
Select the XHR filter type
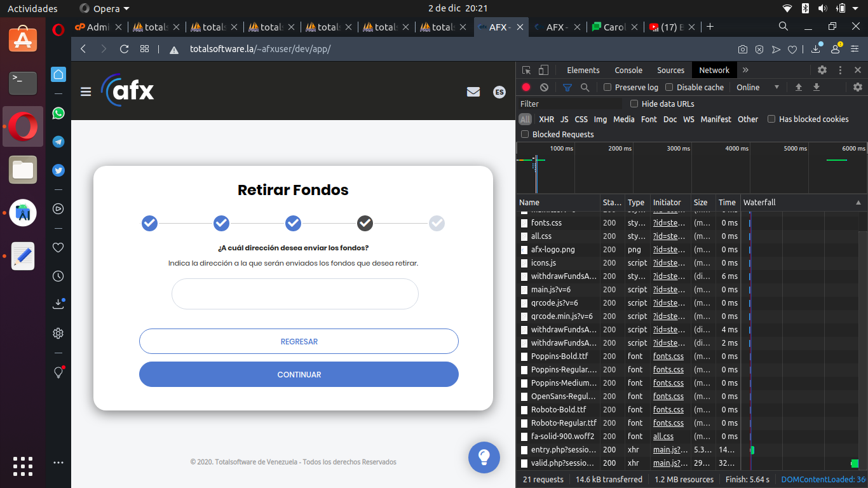(546, 119)
